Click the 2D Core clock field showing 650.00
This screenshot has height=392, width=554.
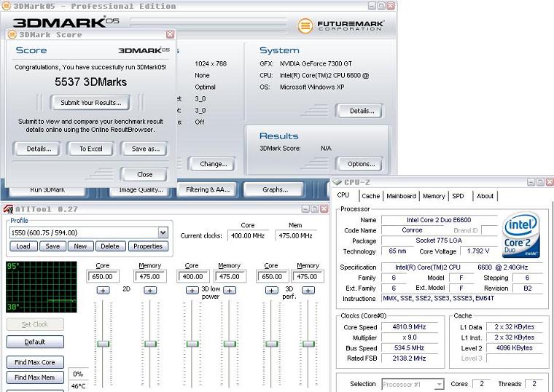pyautogui.click(x=103, y=276)
